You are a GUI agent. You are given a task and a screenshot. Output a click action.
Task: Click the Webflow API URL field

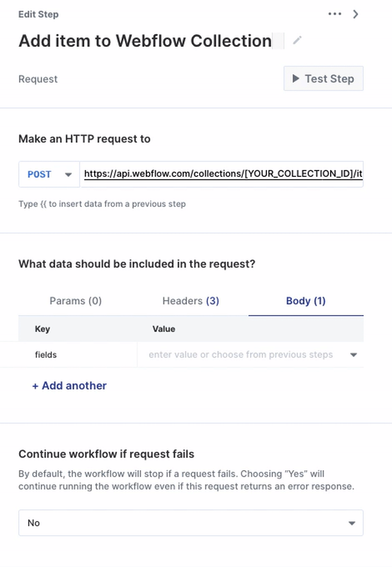[223, 174]
